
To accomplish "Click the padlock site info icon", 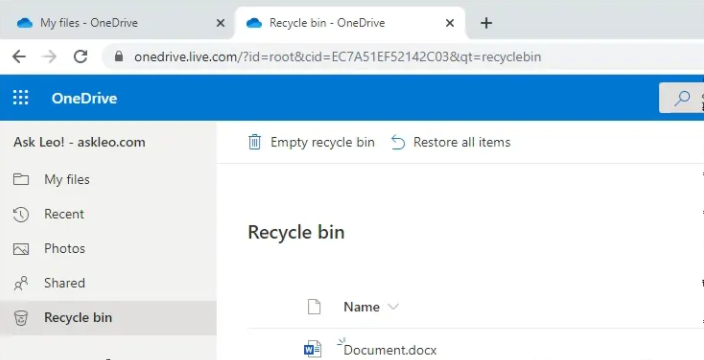I will click(x=119, y=57).
